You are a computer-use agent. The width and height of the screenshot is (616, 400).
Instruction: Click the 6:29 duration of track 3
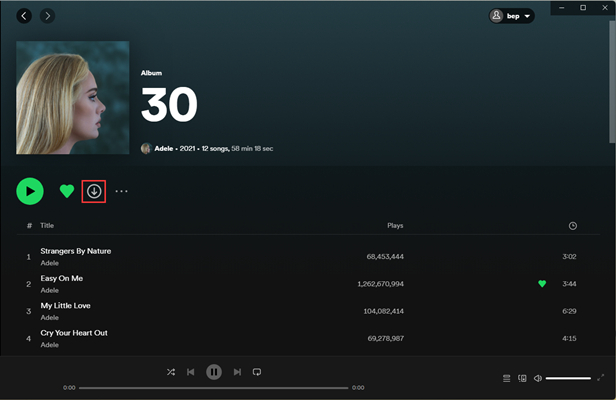coord(569,311)
